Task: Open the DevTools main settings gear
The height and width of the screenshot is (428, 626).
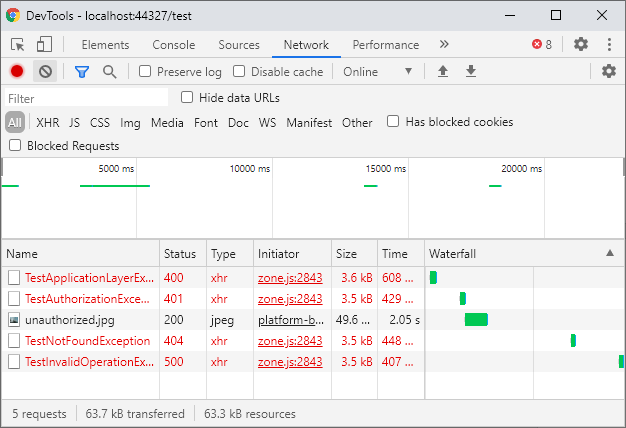Action: click(x=581, y=44)
